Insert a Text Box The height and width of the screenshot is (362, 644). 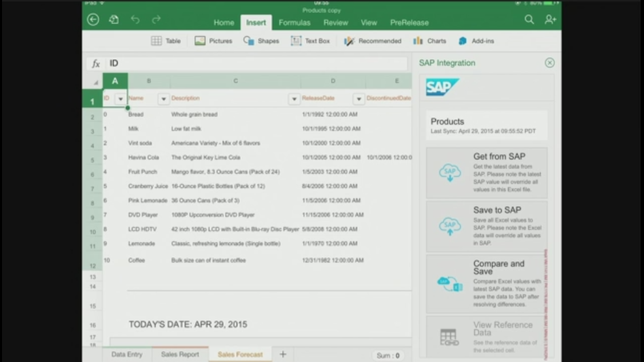pyautogui.click(x=310, y=41)
